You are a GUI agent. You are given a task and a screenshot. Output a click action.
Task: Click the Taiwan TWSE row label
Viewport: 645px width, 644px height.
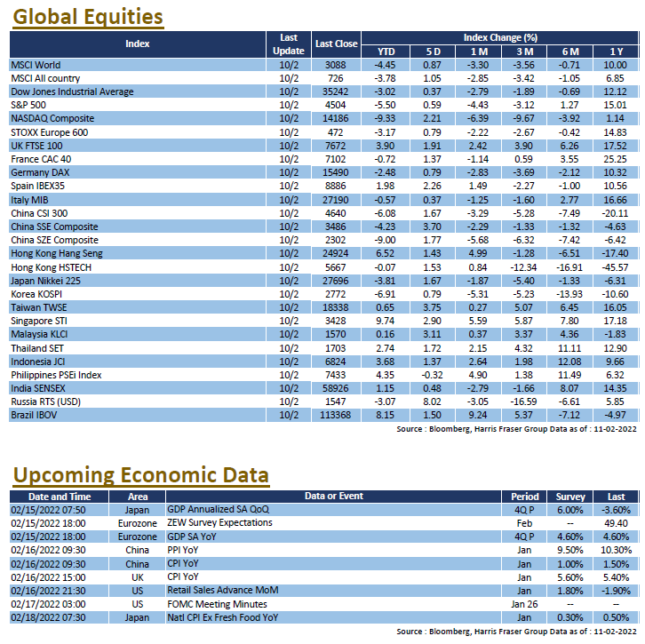39,307
